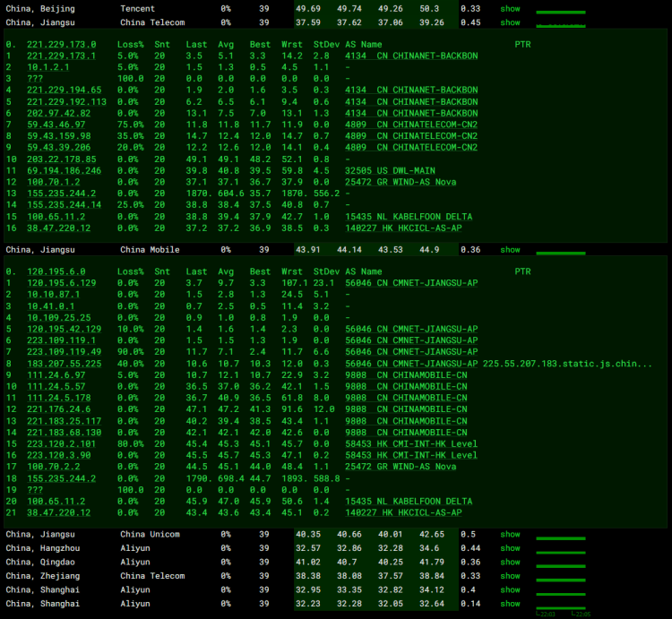
Task: Open hop IP 100.70.1.2 link
Action: click(54, 182)
